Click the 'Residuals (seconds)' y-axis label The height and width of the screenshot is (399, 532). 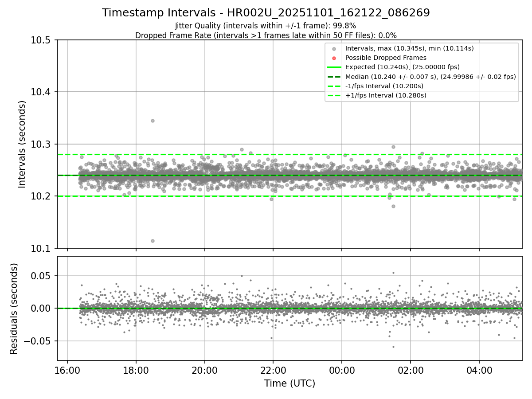pos(14,309)
